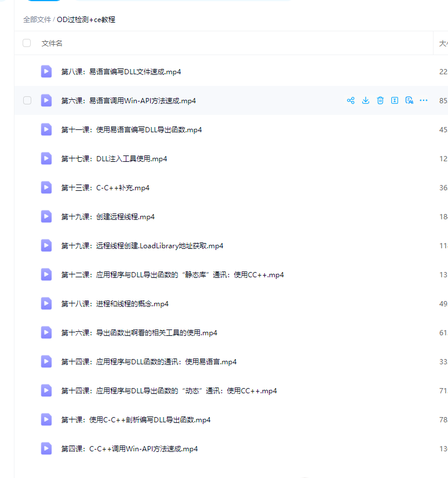Open 第四课：C-C++调用Win-API方法速成.mp4
This screenshot has width=448, height=478.
(x=129, y=448)
